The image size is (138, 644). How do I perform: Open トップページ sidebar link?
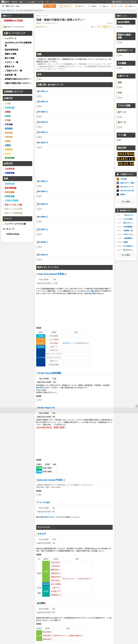click(11, 39)
